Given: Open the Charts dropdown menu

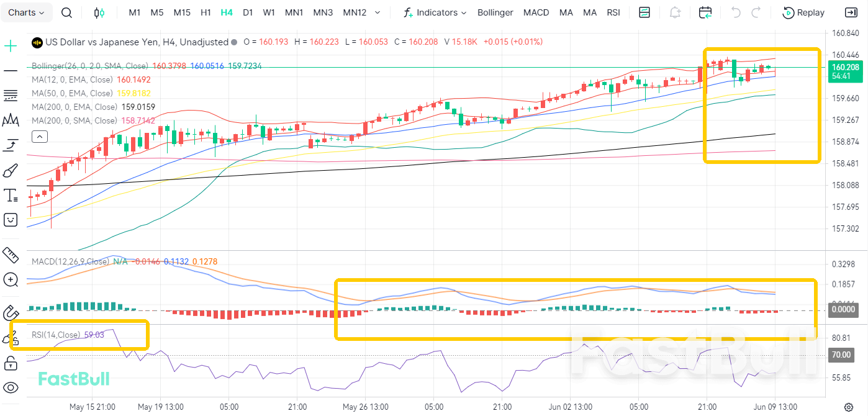Looking at the screenshot, I should click(26, 12).
